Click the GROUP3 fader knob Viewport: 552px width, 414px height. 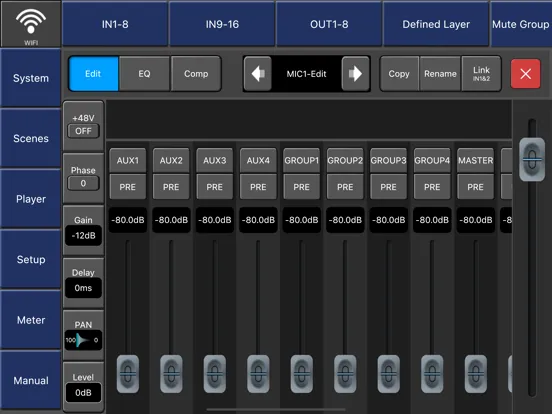pos(388,374)
